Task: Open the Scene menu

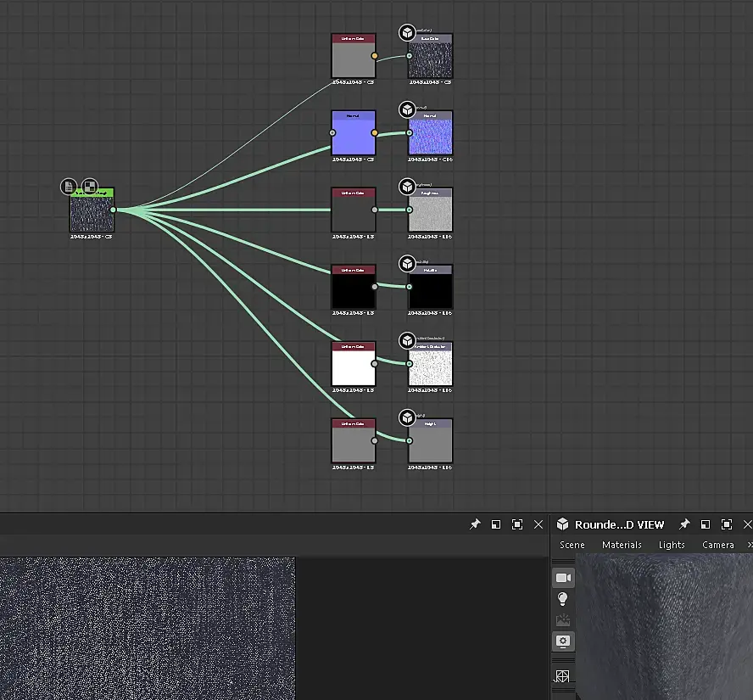Action: (x=572, y=545)
